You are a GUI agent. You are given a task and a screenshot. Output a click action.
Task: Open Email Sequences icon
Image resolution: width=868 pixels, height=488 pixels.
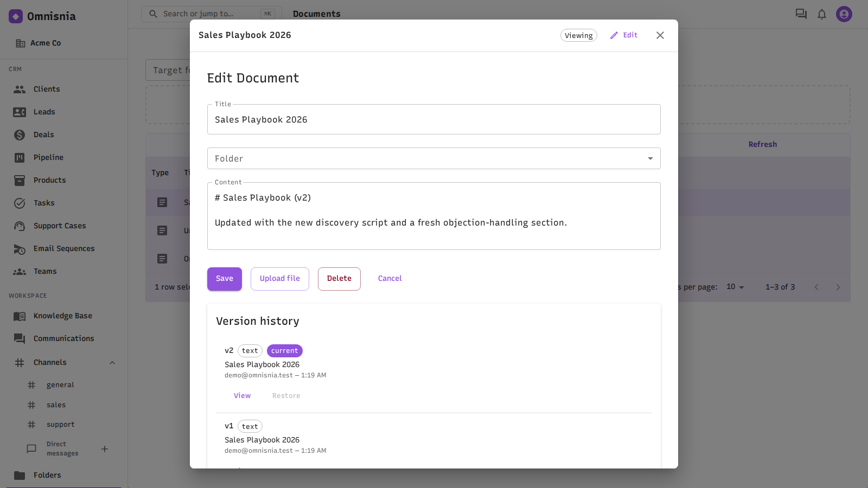20,249
